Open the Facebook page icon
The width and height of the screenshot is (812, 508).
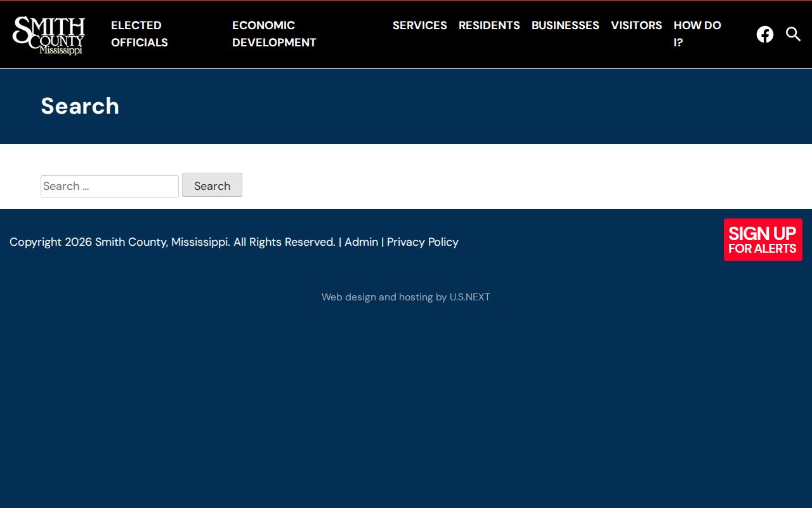tap(765, 34)
